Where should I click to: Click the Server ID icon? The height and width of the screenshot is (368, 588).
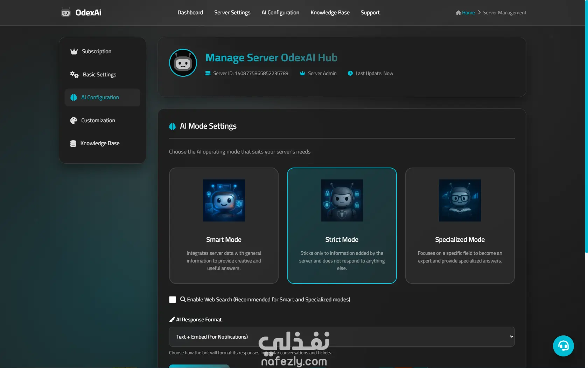tap(208, 73)
